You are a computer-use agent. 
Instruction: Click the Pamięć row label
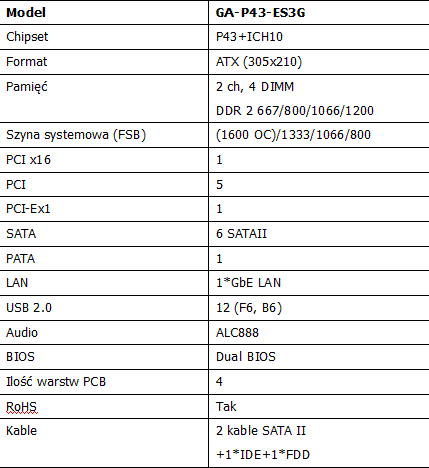pyautogui.click(x=27, y=87)
